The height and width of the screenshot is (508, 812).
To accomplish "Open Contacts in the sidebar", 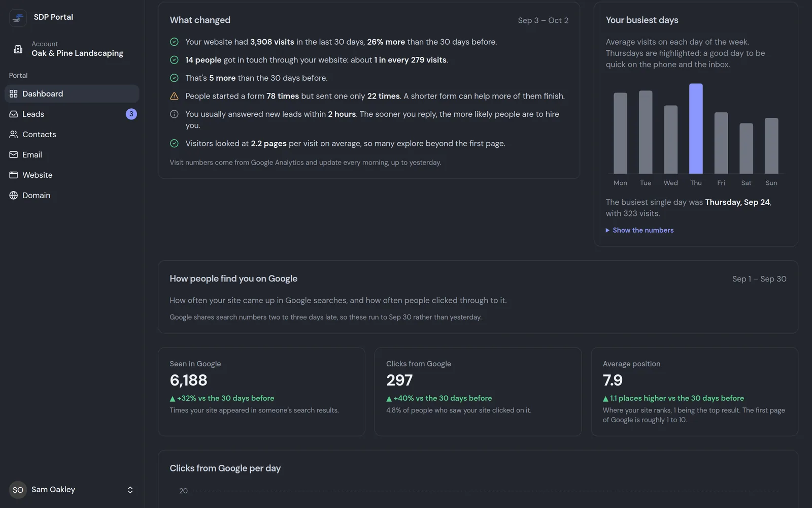I will [72, 135].
